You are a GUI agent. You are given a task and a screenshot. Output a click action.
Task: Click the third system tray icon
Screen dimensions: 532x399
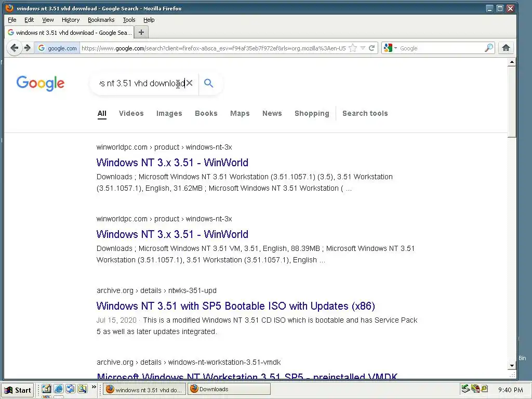pos(484,389)
